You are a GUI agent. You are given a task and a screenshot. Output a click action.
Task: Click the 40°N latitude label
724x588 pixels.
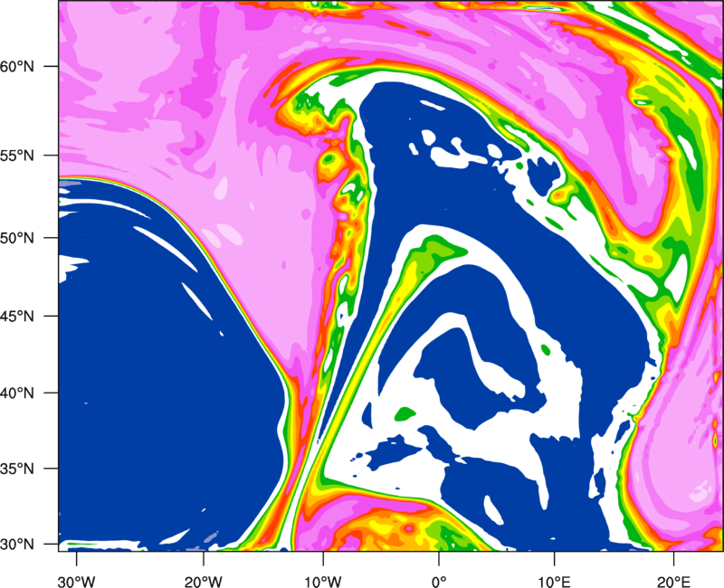click(17, 394)
